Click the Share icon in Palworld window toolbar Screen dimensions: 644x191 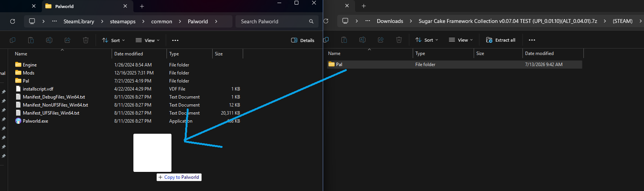[67, 40]
